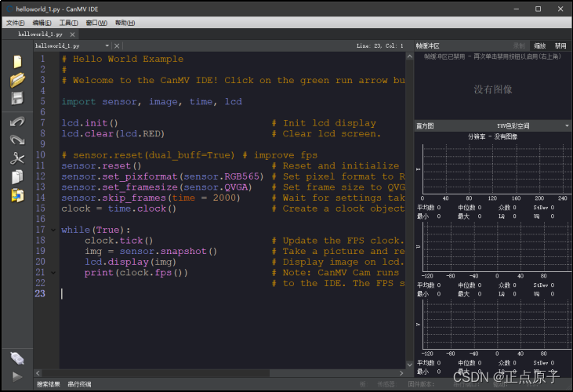Collapse the while(True) code block at line 17
The height and width of the screenshot is (392, 573).
coord(53,230)
